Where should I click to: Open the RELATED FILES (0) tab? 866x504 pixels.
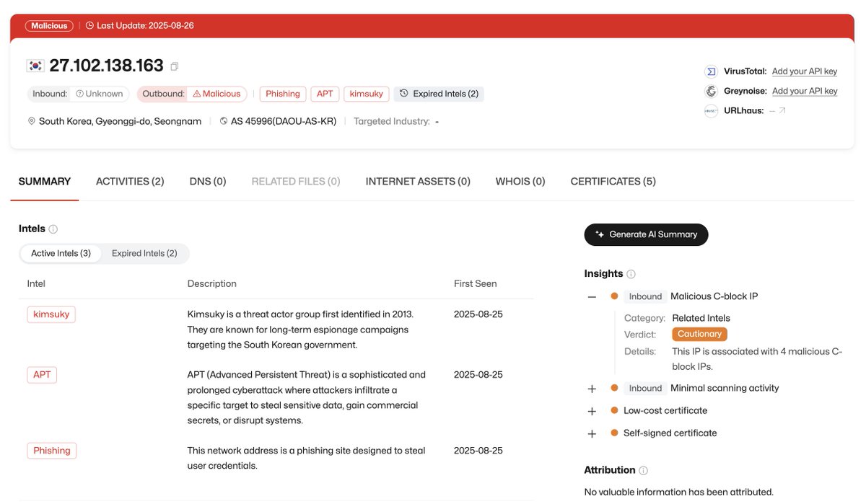coord(296,182)
